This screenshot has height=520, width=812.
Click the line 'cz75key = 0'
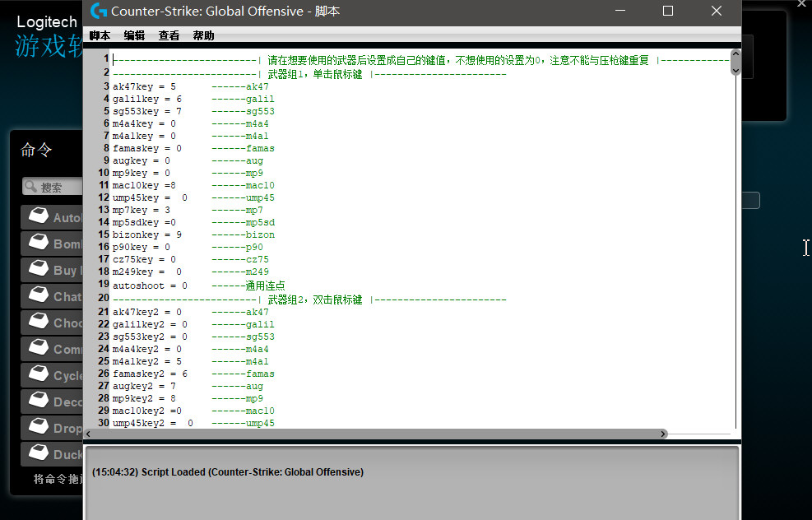pos(144,259)
